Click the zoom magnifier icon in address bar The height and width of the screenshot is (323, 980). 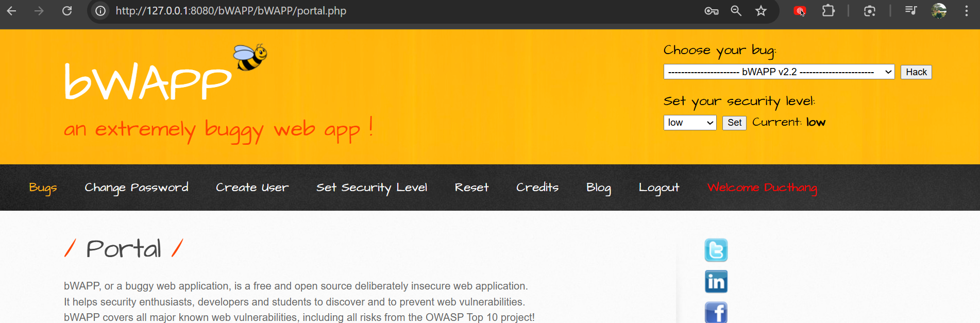(x=736, y=11)
